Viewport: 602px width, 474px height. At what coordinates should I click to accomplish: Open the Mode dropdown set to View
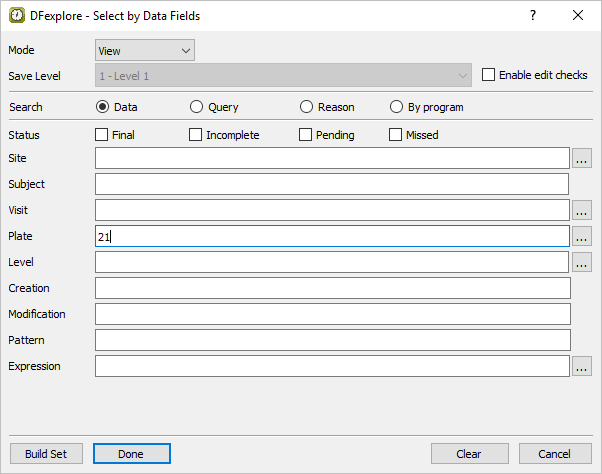click(145, 50)
